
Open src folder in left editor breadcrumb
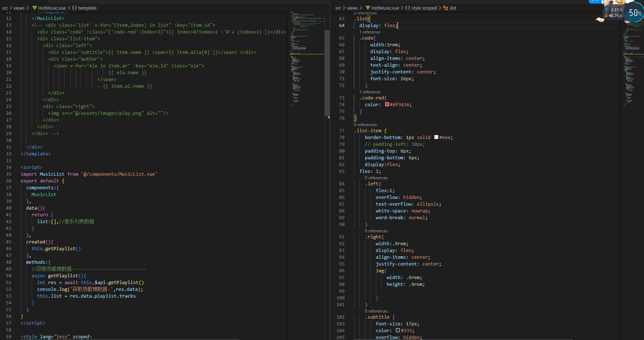point(5,8)
